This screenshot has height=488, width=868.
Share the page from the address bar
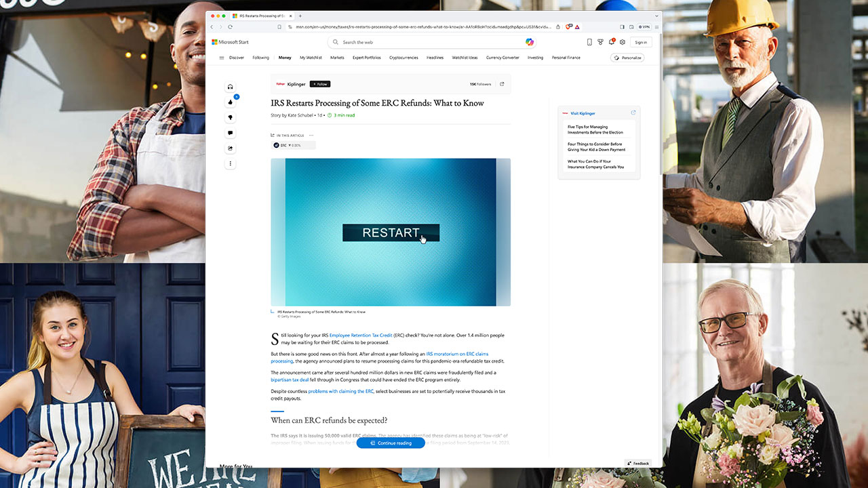[x=558, y=26]
